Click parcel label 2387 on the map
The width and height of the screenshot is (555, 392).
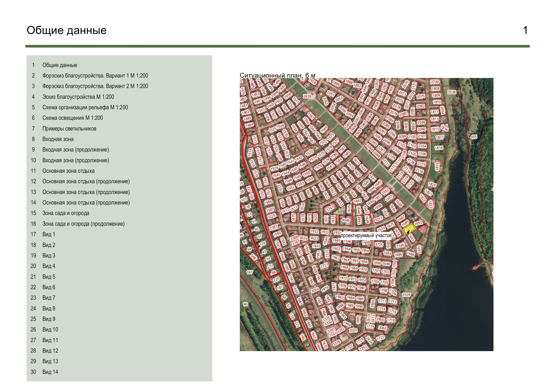tap(273, 227)
